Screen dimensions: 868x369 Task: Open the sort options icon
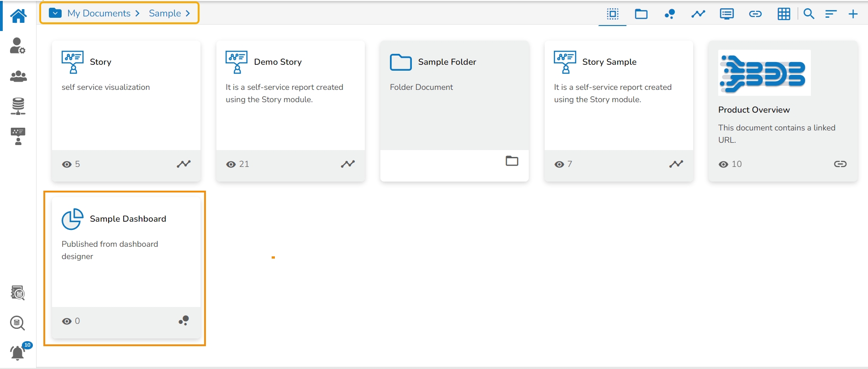831,14
